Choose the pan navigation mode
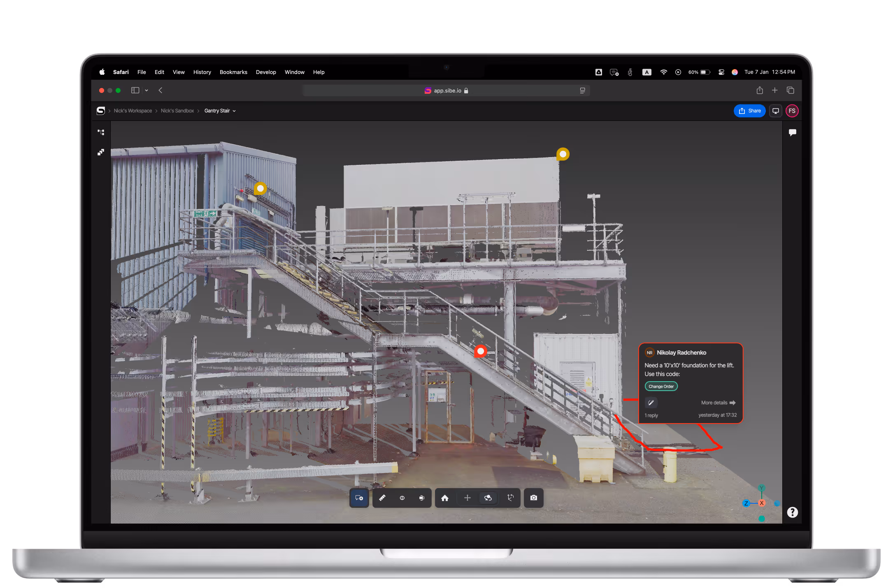The width and height of the screenshot is (893, 588). 467,498
